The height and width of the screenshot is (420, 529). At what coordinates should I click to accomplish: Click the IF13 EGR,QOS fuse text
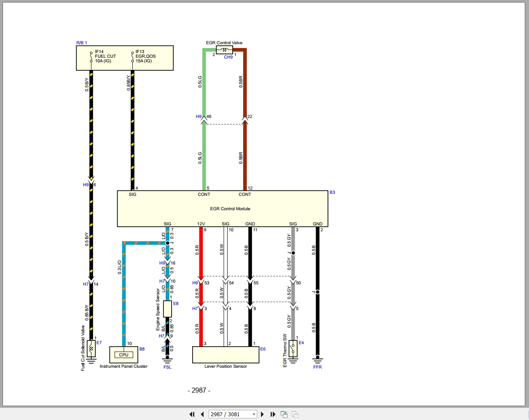coord(145,56)
